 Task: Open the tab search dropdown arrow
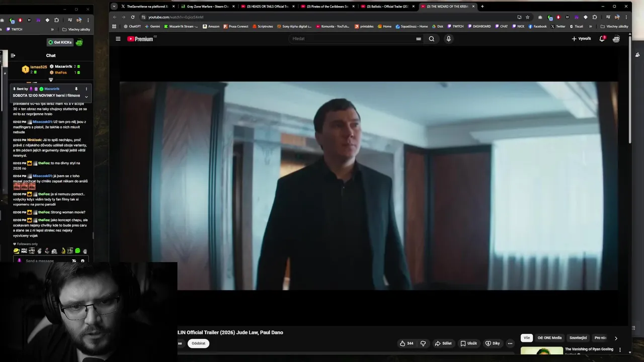114,7
